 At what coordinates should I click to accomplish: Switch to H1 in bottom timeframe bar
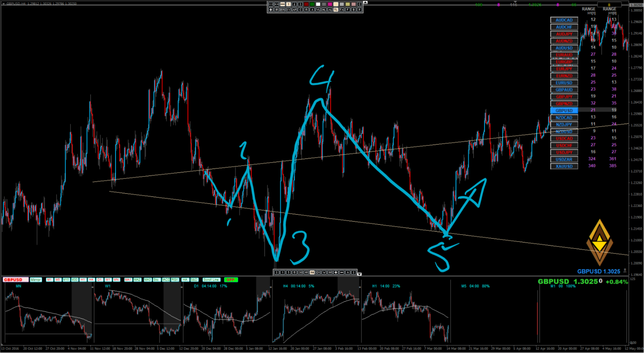click(x=306, y=272)
